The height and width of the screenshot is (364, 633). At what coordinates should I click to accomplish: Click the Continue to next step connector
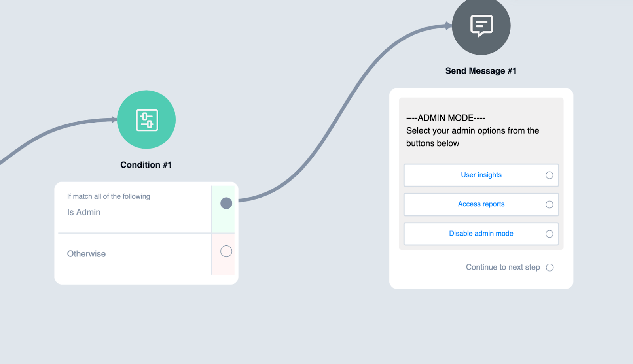[x=550, y=268]
